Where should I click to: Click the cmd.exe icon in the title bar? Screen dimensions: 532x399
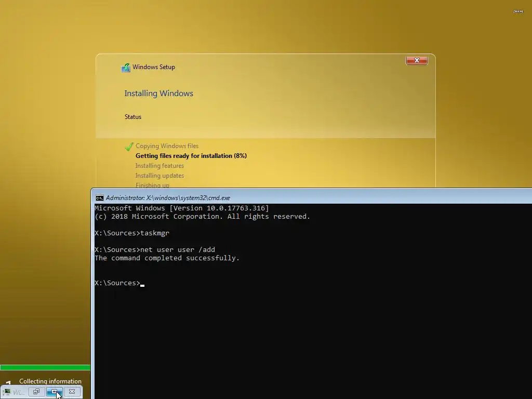99,198
